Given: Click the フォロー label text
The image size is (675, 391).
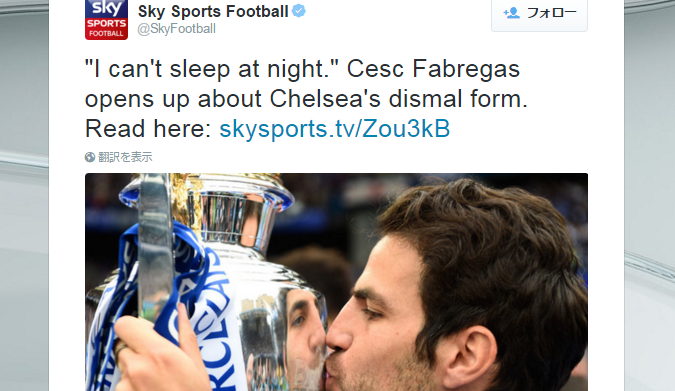Looking at the screenshot, I should pos(552,13).
